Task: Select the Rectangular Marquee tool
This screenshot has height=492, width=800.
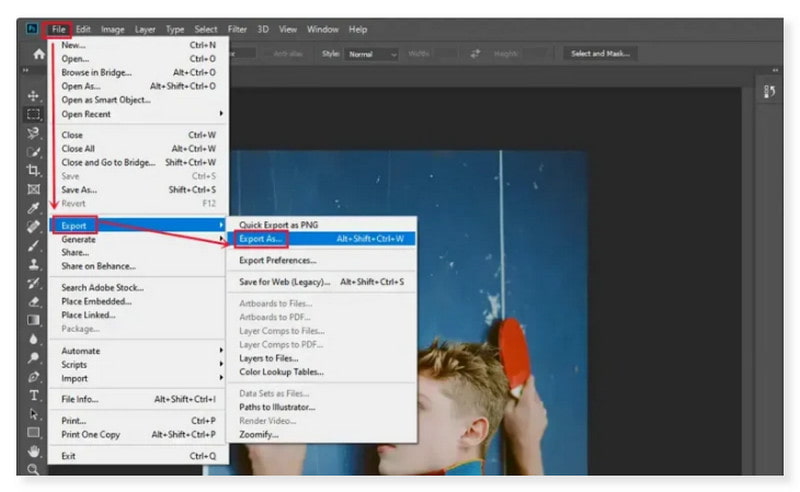Action: point(34,114)
